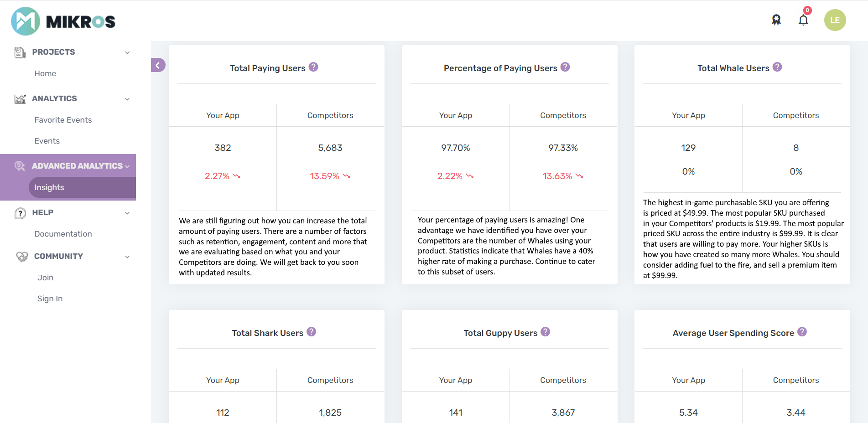868x423 pixels.
Task: Click the Total Guppy Users question icon
Action: (545, 332)
